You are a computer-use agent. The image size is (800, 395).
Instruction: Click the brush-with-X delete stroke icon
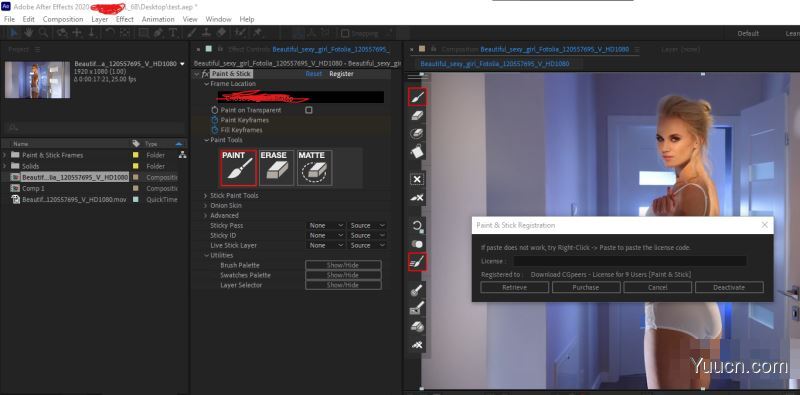tap(417, 198)
